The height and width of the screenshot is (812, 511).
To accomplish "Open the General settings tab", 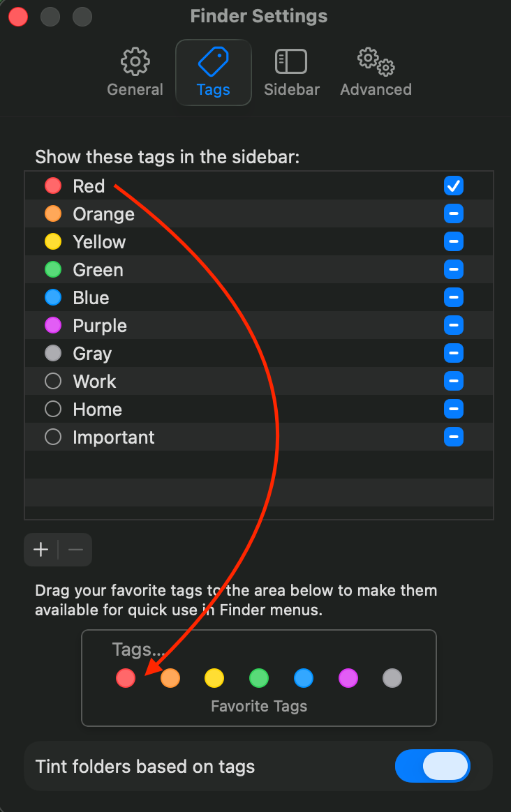I will click(135, 73).
